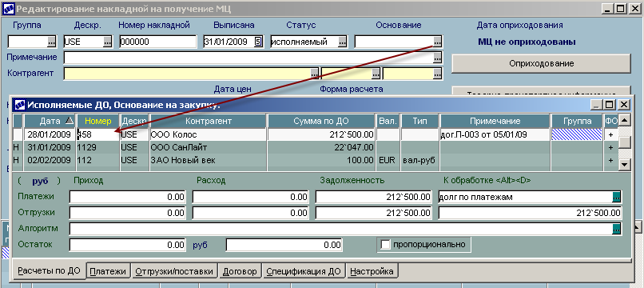
Task: Open the Статус исполняемый selector button
Action: tap(342, 42)
